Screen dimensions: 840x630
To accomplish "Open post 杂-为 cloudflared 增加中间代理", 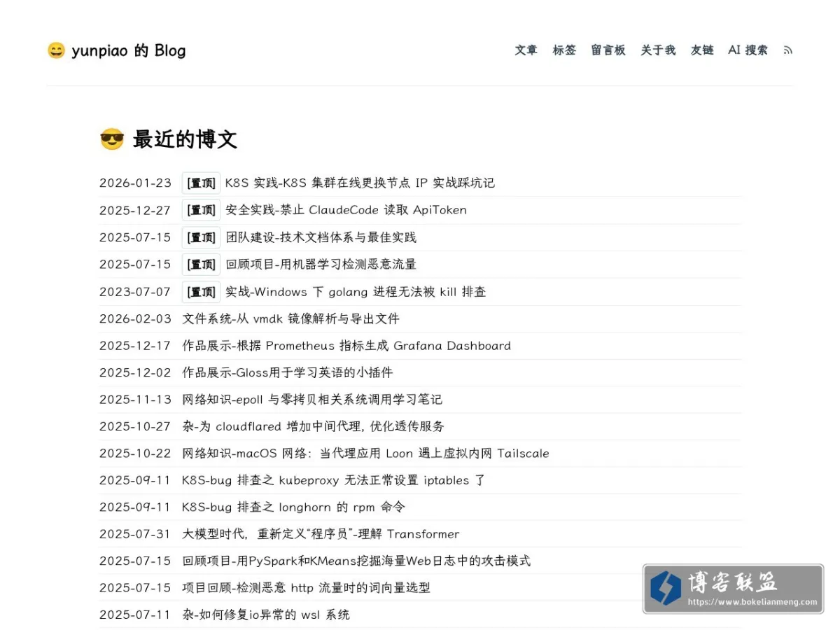I will [x=313, y=426].
